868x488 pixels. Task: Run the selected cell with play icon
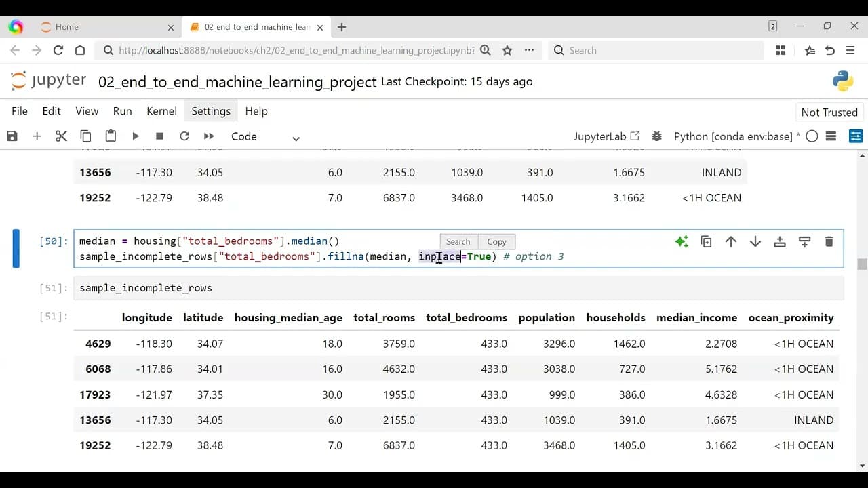pyautogui.click(x=135, y=136)
